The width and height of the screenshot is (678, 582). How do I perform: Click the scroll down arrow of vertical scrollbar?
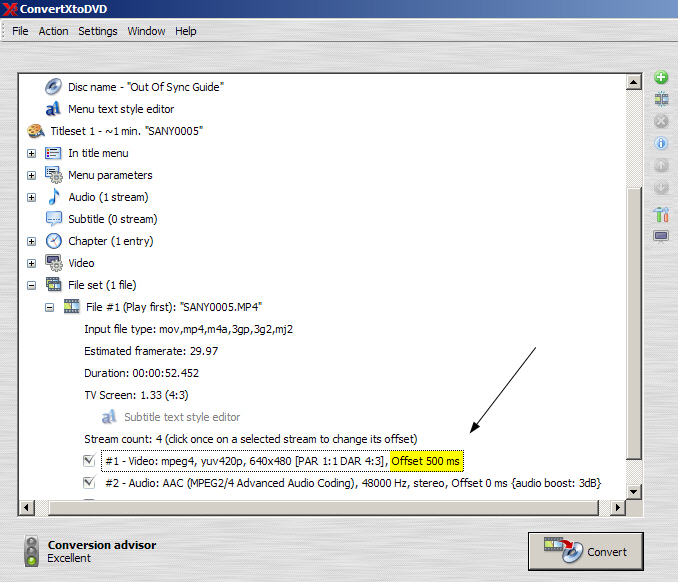click(x=633, y=491)
